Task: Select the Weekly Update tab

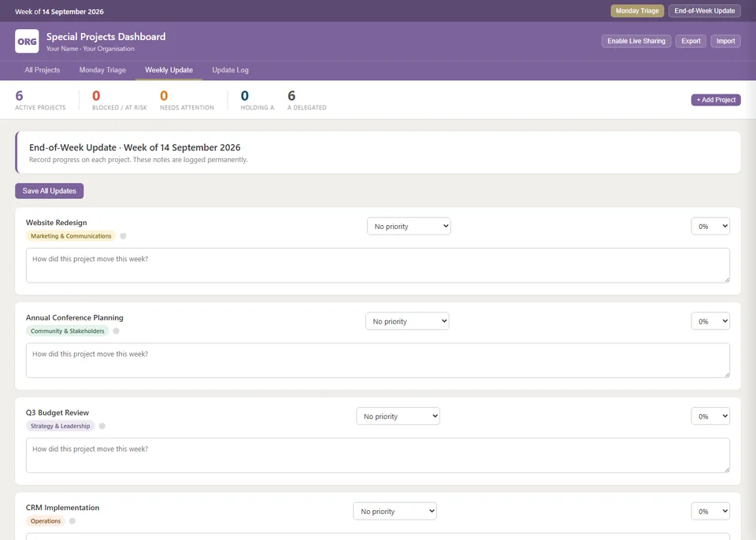Action: [169, 70]
